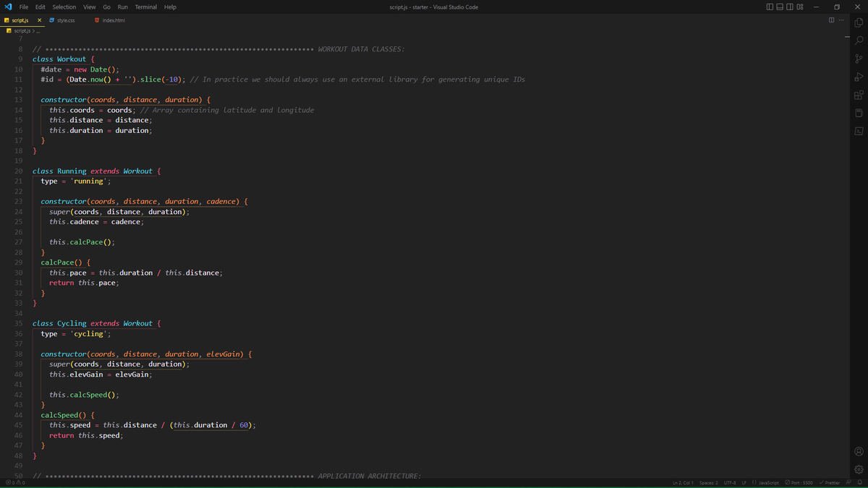Screen dimensions: 868x488
Task: Toggle secondary side bar layout icon
Action: click(790, 7)
